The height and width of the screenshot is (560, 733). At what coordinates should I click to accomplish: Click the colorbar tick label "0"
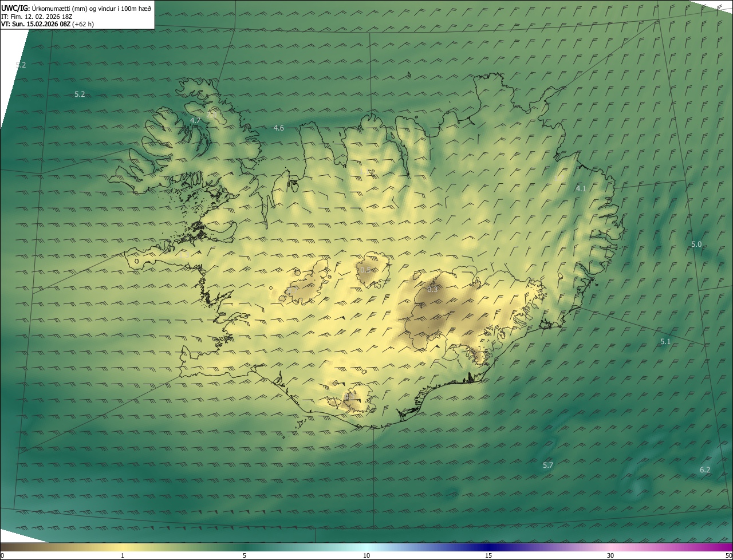tap(2, 555)
